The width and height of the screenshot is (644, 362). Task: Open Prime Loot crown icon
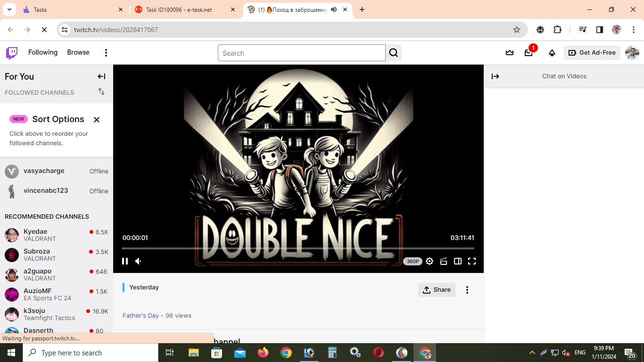[x=510, y=53]
